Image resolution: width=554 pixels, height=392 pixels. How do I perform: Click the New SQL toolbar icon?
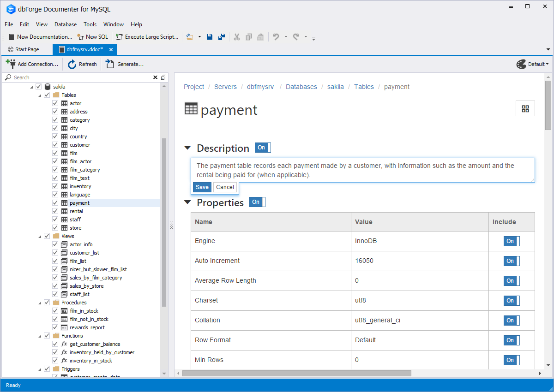pyautogui.click(x=81, y=37)
